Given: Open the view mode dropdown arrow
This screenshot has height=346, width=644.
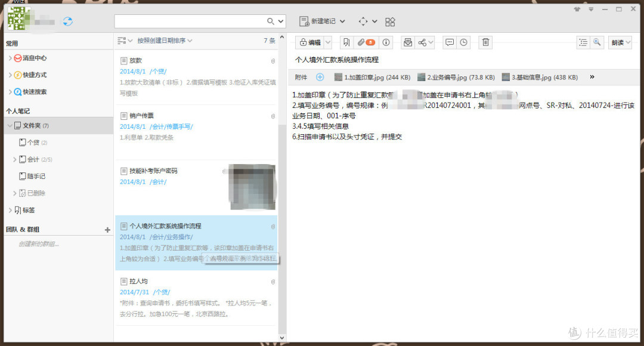Looking at the screenshot, I should click(374, 21).
